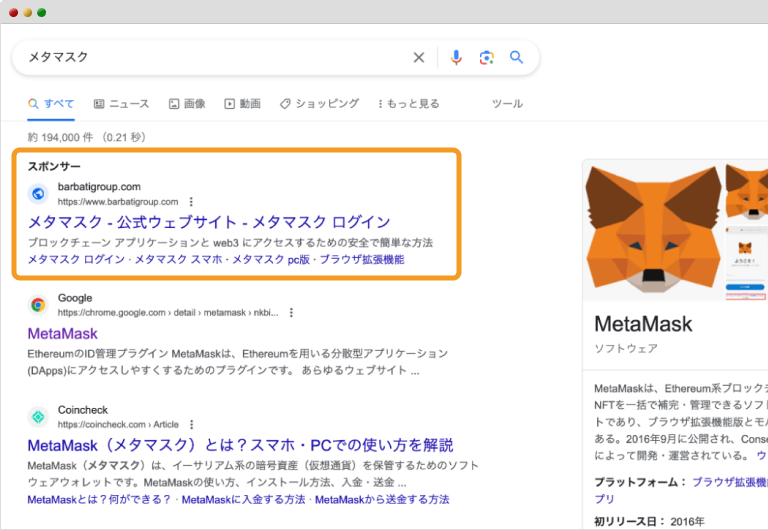Click the ソフトウェア subtitle in knowledge panel

point(626,349)
